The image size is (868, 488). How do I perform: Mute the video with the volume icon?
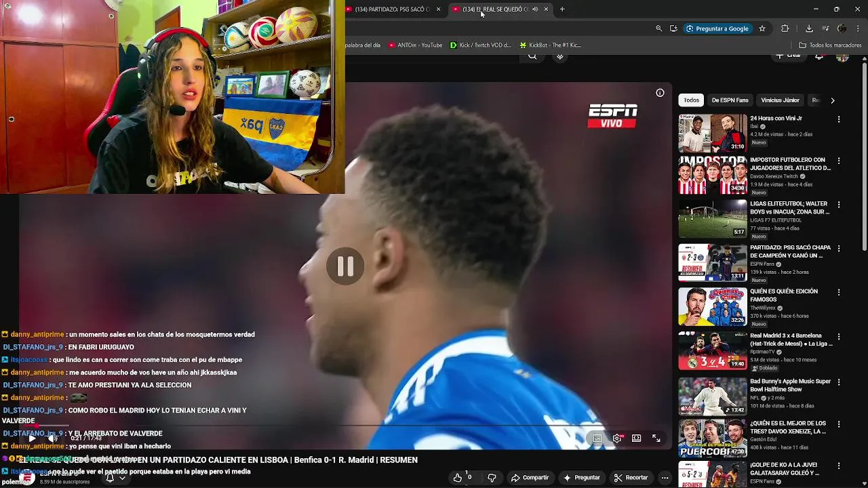click(x=52, y=439)
